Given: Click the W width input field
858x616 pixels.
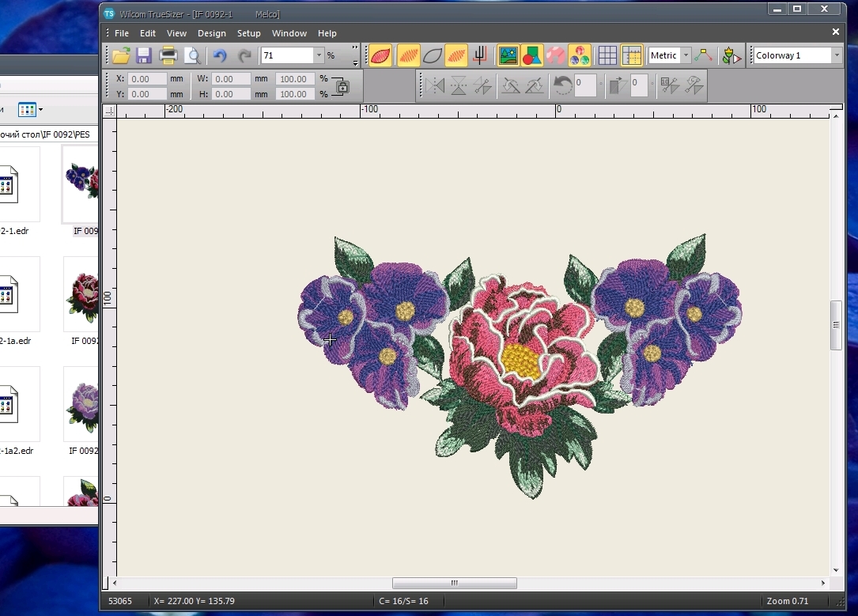Looking at the screenshot, I should 230,79.
